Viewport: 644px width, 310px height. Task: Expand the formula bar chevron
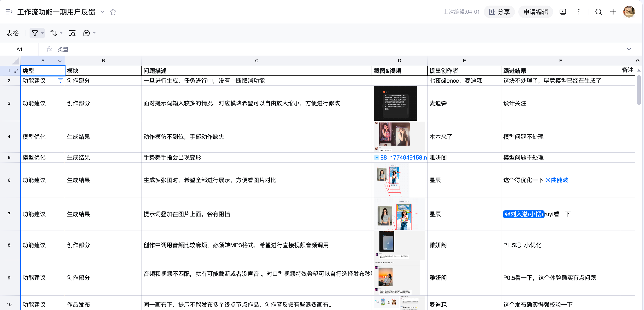pos(629,49)
